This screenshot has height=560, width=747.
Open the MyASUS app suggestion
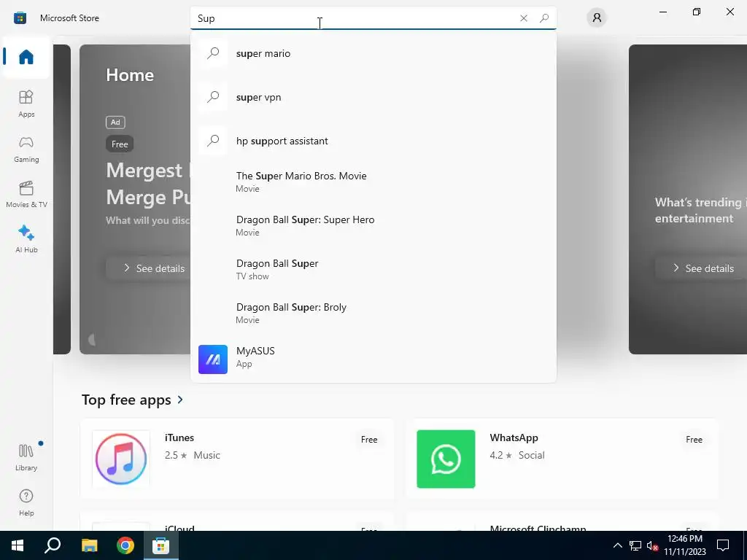point(373,358)
